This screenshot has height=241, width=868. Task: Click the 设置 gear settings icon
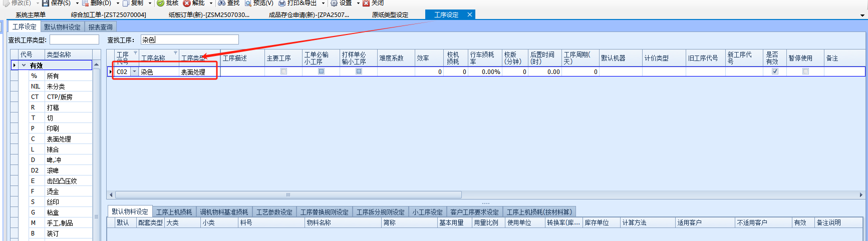pyautogui.click(x=334, y=3)
